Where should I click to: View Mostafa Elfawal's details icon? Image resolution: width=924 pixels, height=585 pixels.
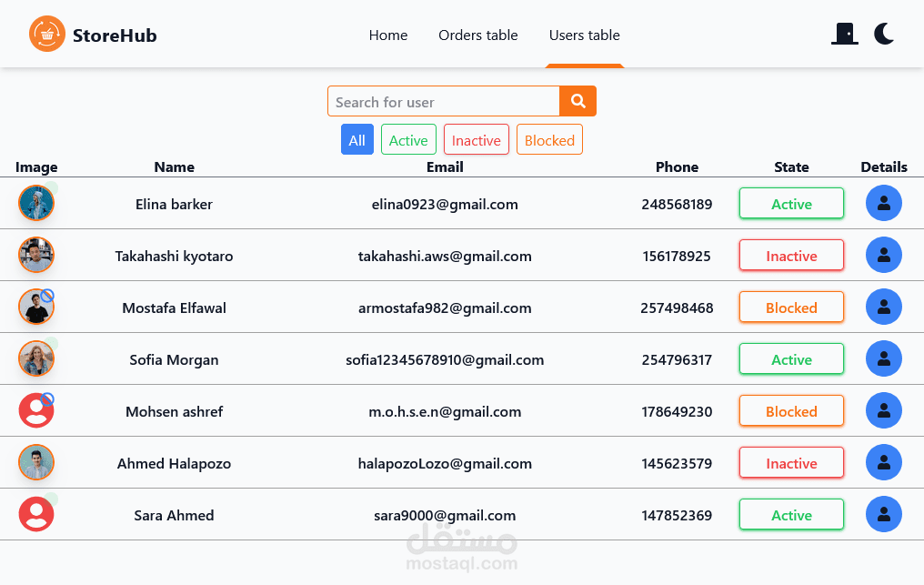tap(883, 308)
